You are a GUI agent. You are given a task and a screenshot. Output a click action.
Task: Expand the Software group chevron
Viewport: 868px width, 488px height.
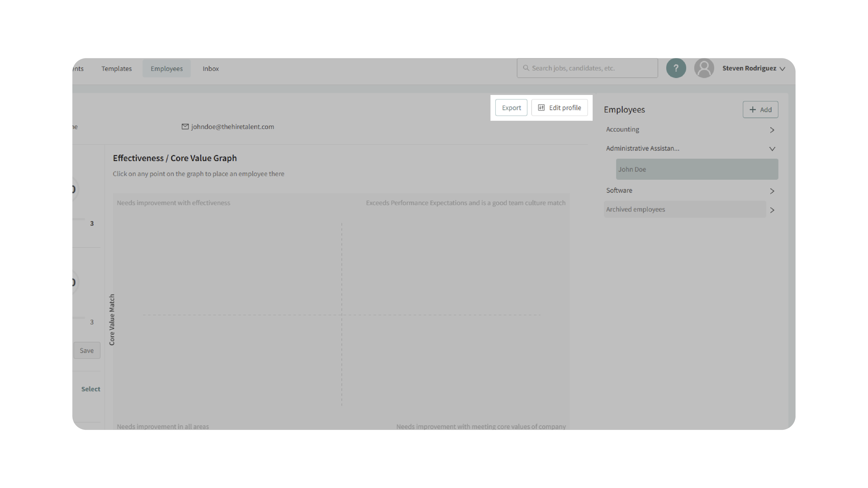coord(772,191)
